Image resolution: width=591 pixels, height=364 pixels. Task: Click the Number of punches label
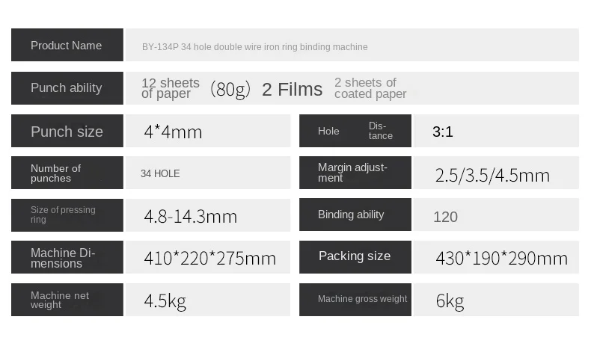[67, 173]
